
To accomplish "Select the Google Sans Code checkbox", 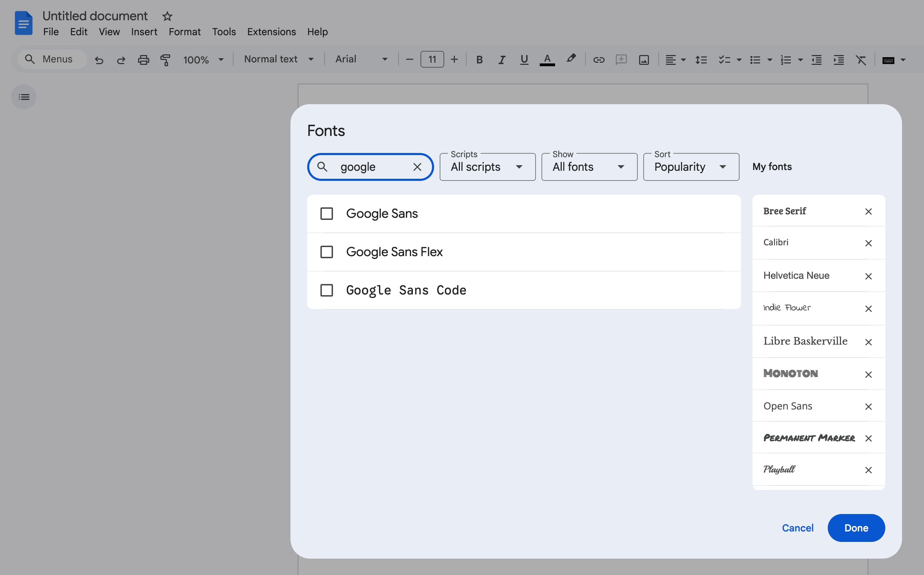I will pyautogui.click(x=327, y=290).
